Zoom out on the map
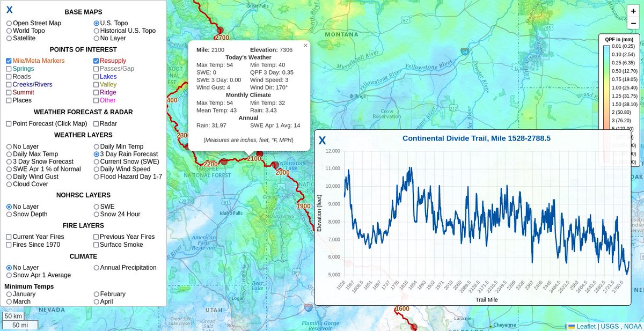Viewport: 644px width, 331px height. [633, 23]
